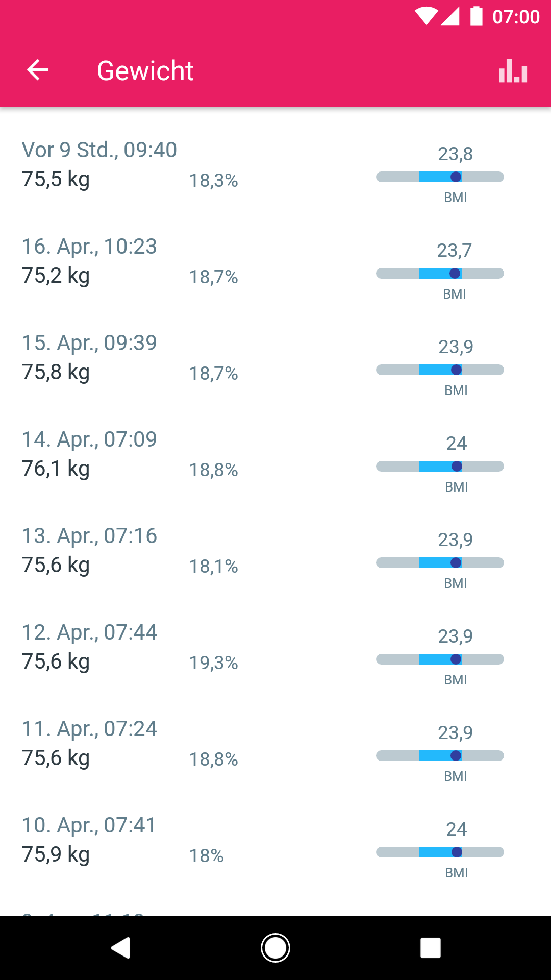Tap the 18,1% body fat value
The width and height of the screenshot is (551, 980).
(213, 567)
